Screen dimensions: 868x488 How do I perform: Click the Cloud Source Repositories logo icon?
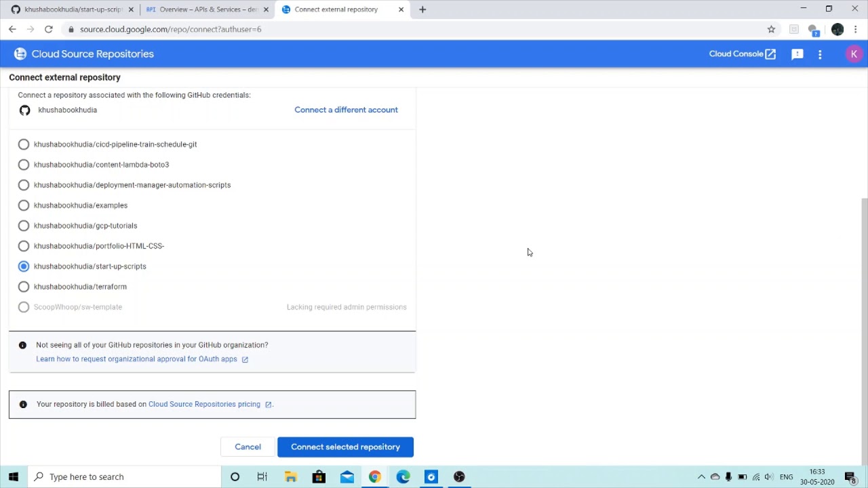click(x=20, y=54)
